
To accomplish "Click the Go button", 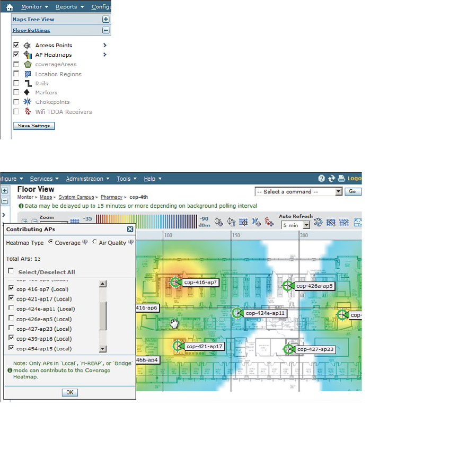I will tap(353, 191).
